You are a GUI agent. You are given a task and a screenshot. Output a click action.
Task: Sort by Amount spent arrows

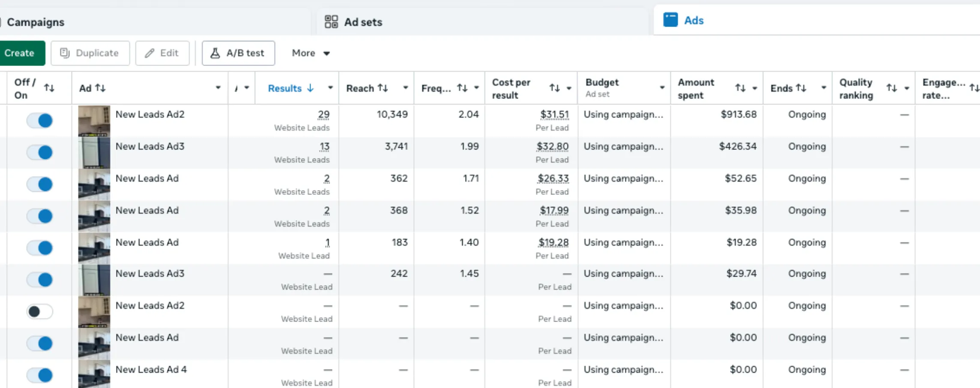coord(741,88)
